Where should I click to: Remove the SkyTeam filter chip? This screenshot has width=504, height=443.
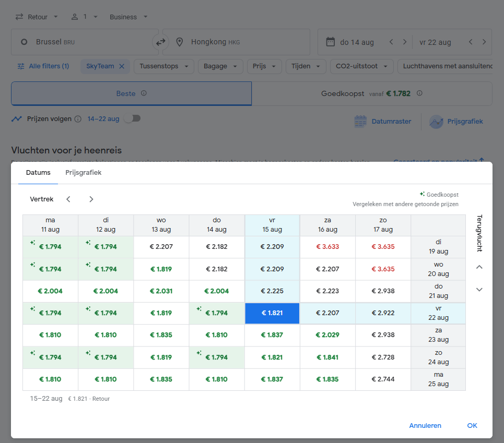[122, 66]
